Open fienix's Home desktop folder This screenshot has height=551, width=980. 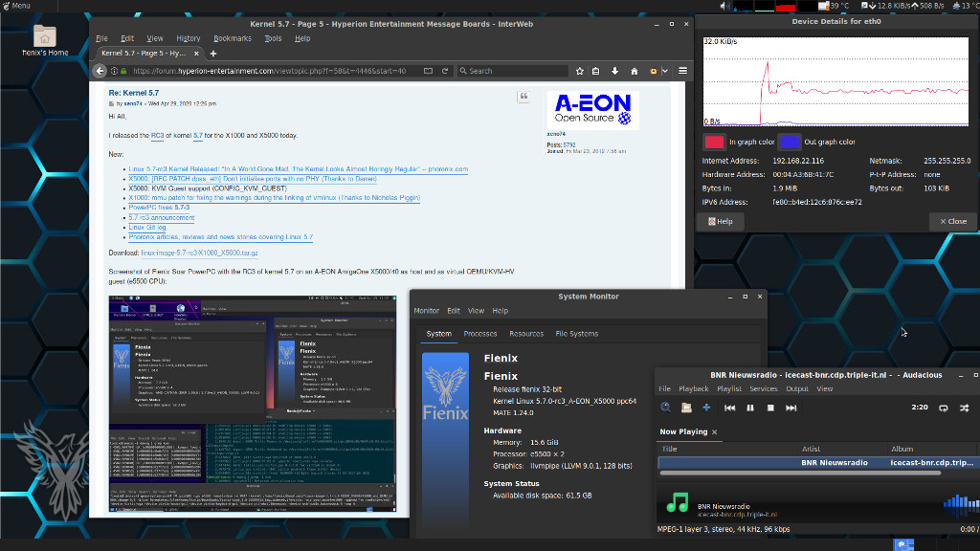click(45, 41)
